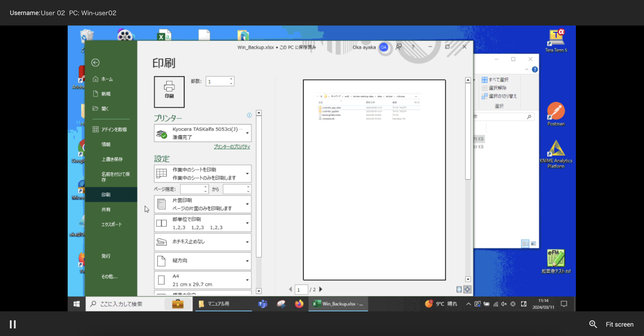Decrease copies with the down stepper
Image resolution: width=644 pixels, height=336 pixels.
pos(231,84)
